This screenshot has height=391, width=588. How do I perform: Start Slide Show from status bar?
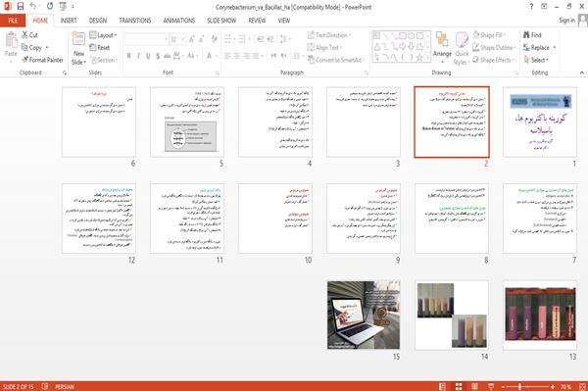(491, 386)
